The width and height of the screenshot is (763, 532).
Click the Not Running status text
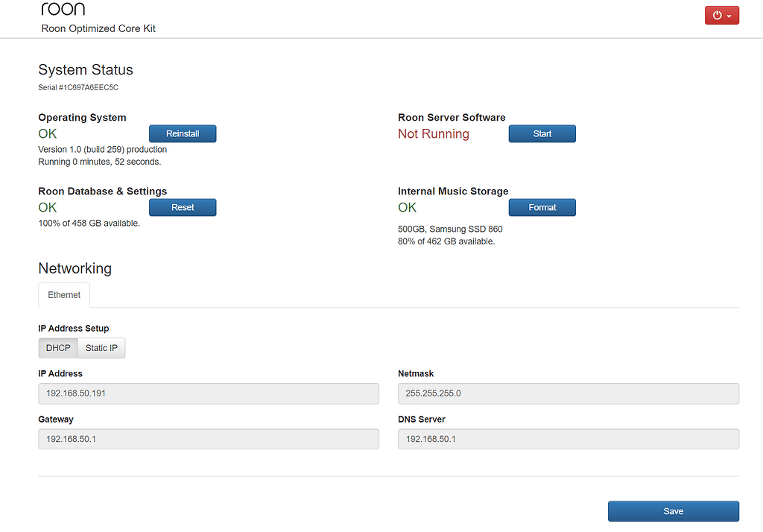coord(433,133)
